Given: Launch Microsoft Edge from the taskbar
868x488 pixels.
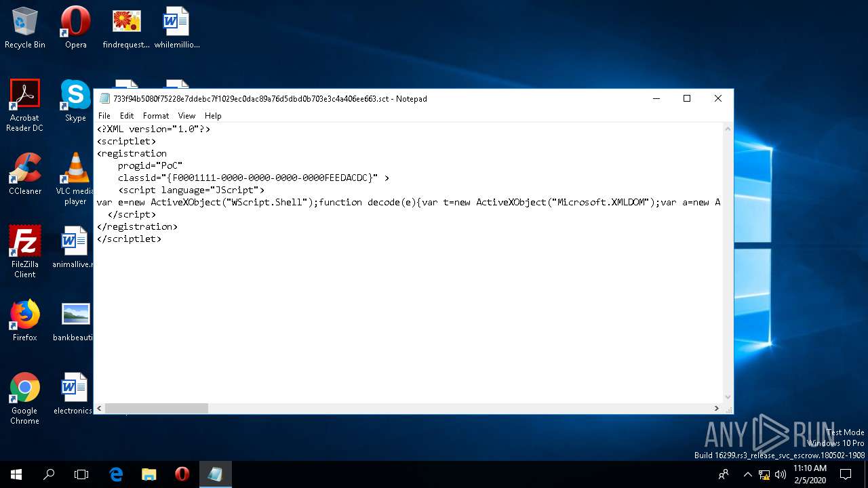Looking at the screenshot, I should coord(116,474).
